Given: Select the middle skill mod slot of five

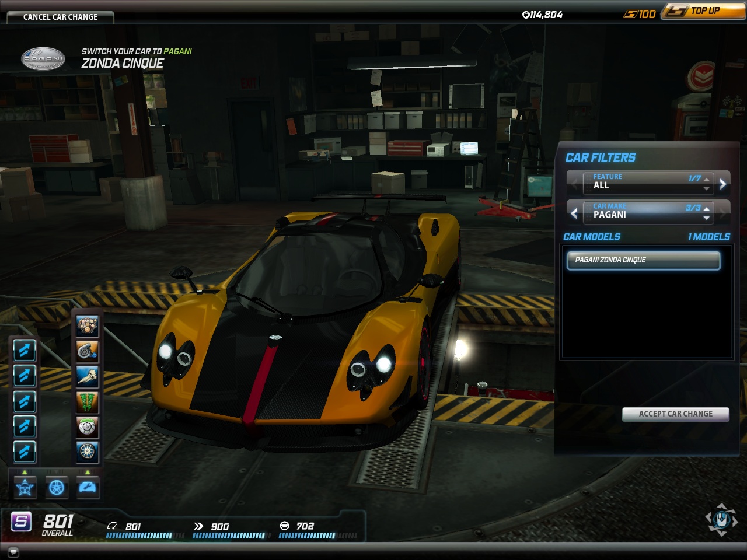Looking at the screenshot, I should pyautogui.click(x=25, y=401).
